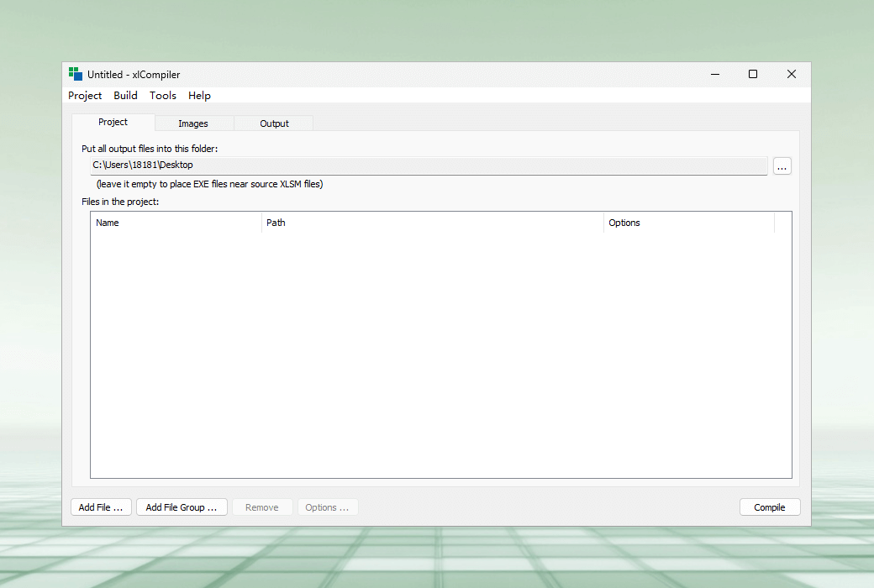This screenshot has height=588, width=874.
Task: Open the Build menu
Action: click(125, 95)
